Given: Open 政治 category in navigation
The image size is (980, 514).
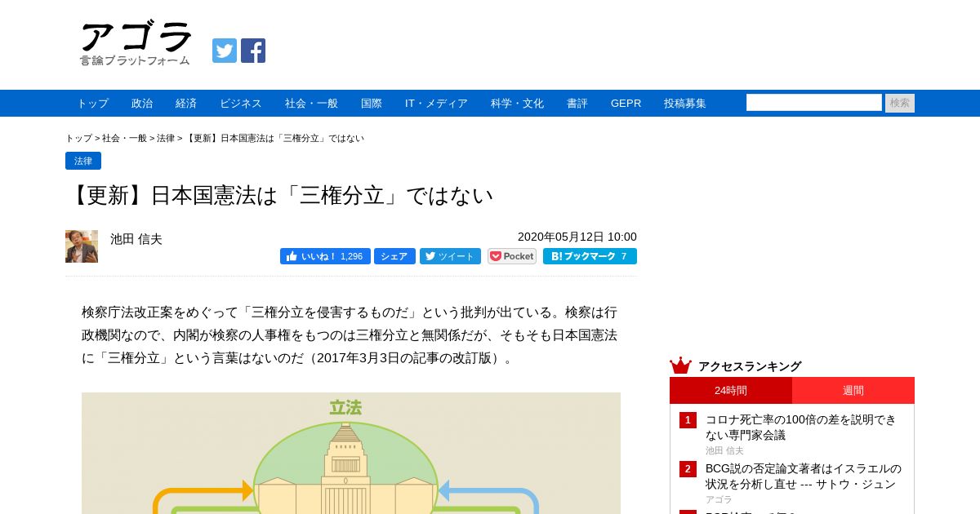Looking at the screenshot, I should [142, 104].
